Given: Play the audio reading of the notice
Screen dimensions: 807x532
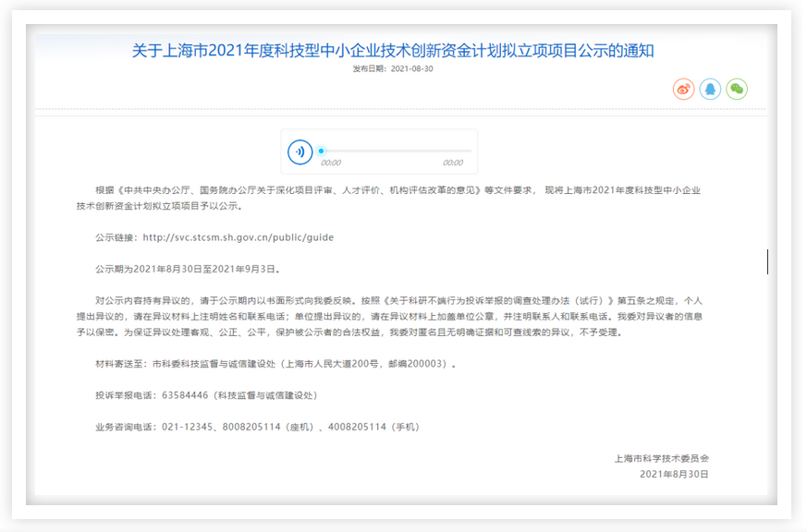Looking at the screenshot, I should 300,151.
